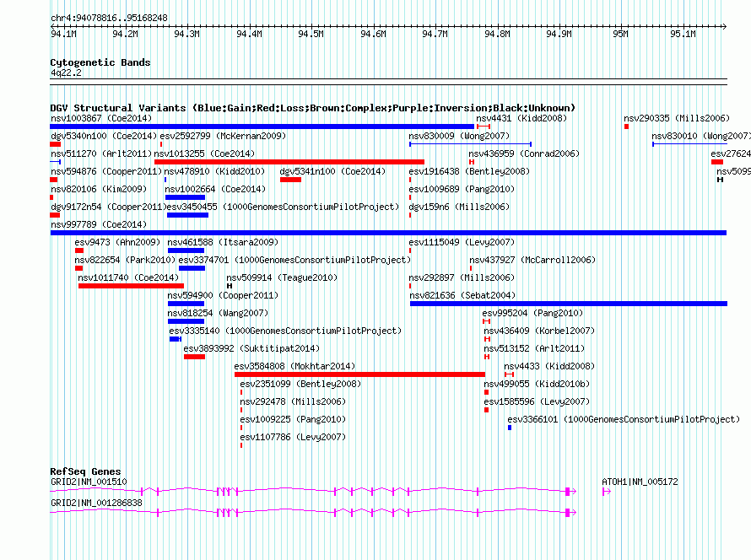The width and height of the screenshot is (751, 560).
Task: Click the chr4:94078816..95168248 coordinates label
Action: pos(109,18)
